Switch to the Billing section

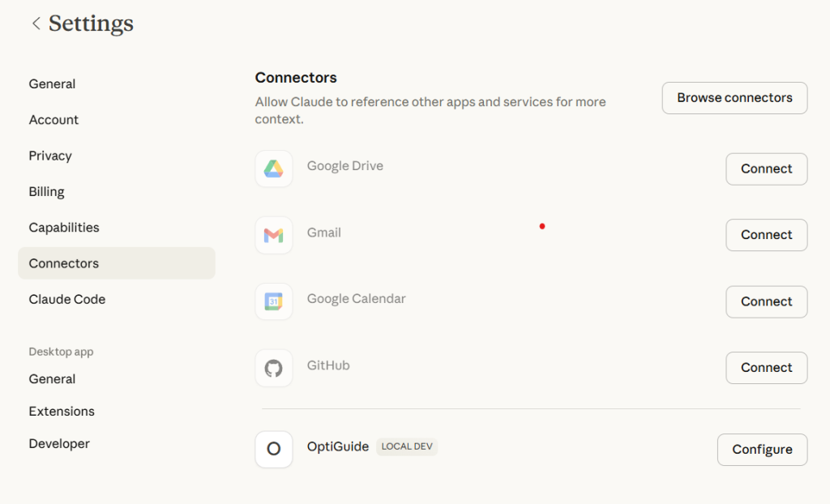point(46,192)
